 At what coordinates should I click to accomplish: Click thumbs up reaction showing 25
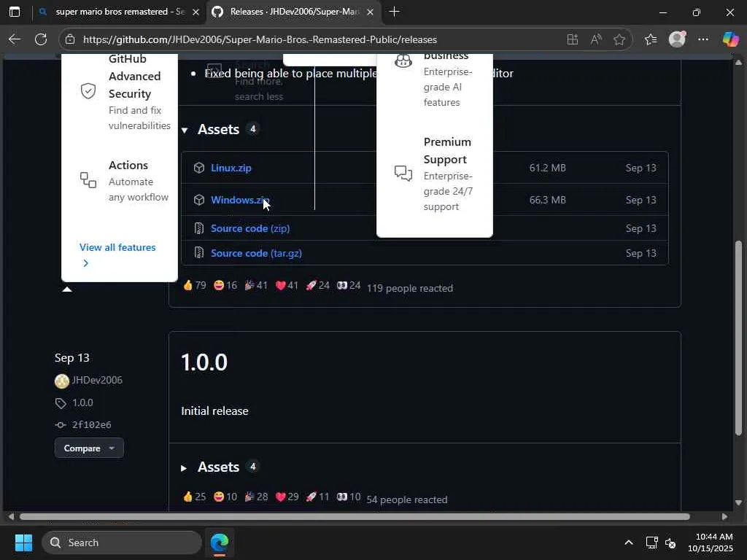pos(194,497)
